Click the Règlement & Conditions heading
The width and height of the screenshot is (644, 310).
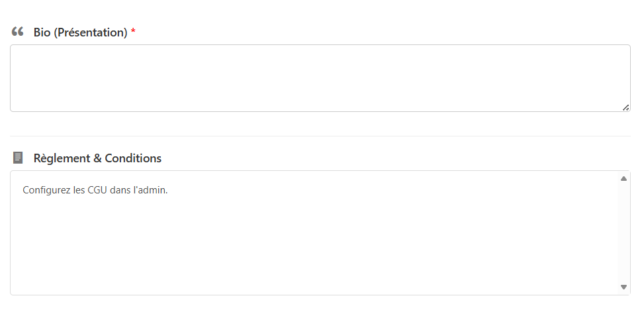click(97, 158)
